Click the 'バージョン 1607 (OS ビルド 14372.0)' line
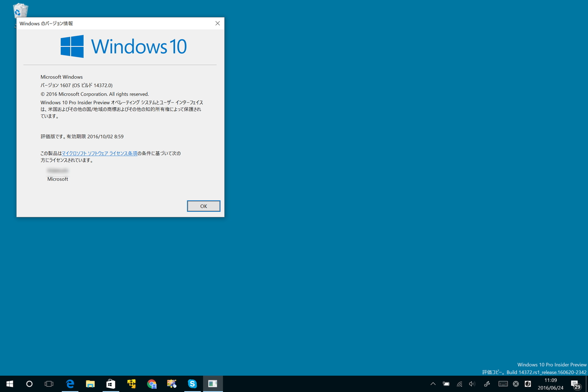The height and width of the screenshot is (392, 588). (x=76, y=85)
